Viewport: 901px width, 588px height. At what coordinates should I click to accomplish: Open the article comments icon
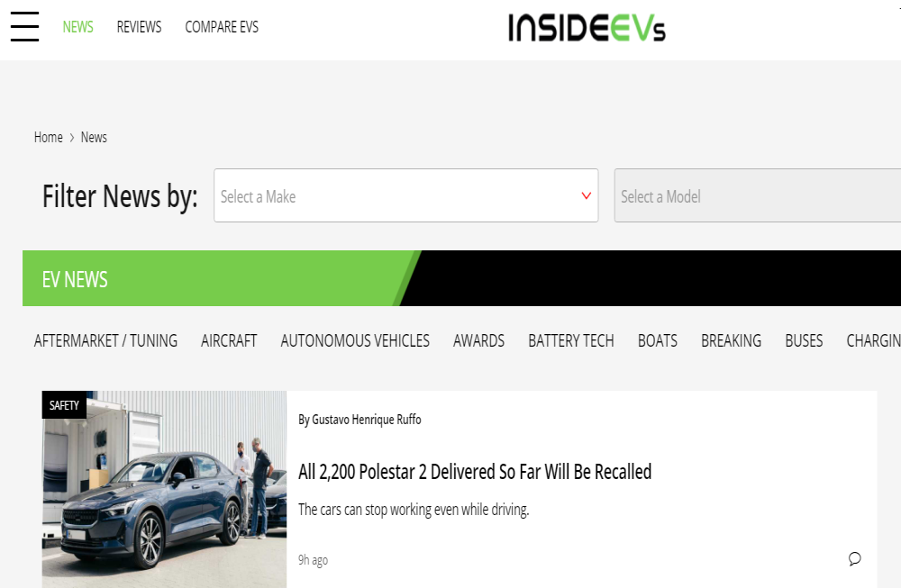tap(854, 558)
